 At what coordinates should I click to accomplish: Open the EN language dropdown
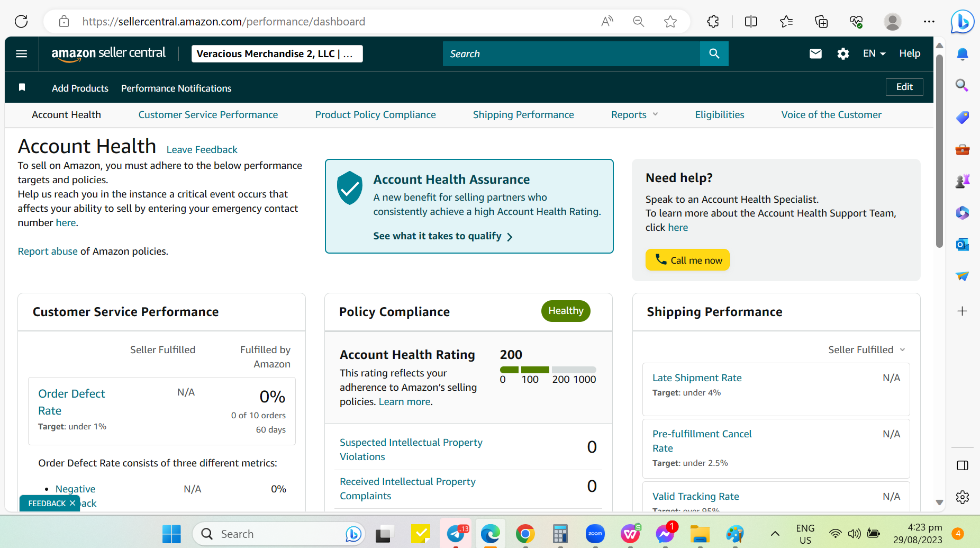[x=874, y=53]
